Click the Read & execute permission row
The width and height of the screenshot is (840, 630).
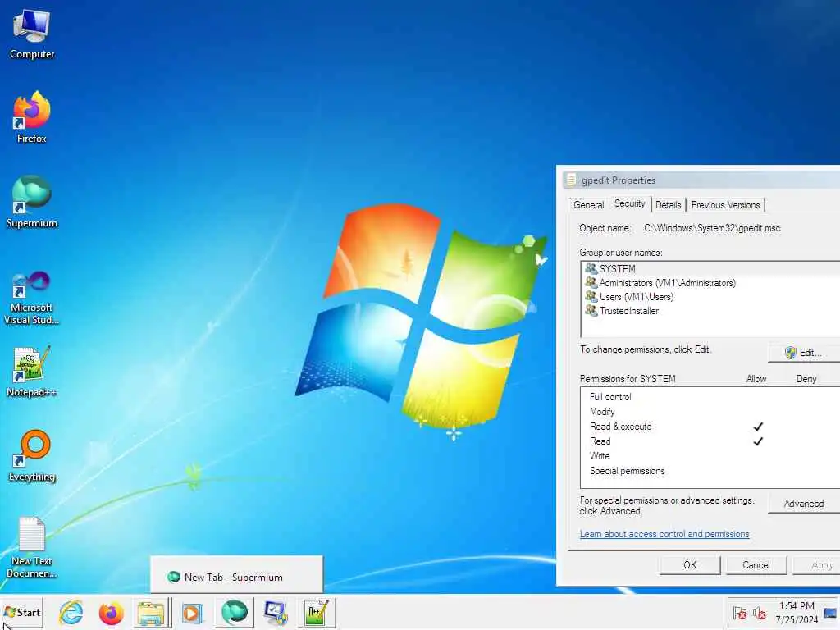click(710, 427)
